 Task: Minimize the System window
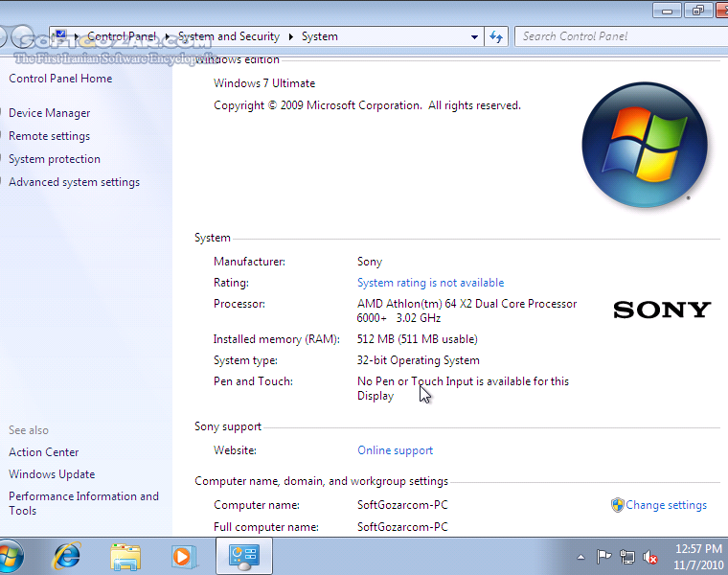coord(668,11)
